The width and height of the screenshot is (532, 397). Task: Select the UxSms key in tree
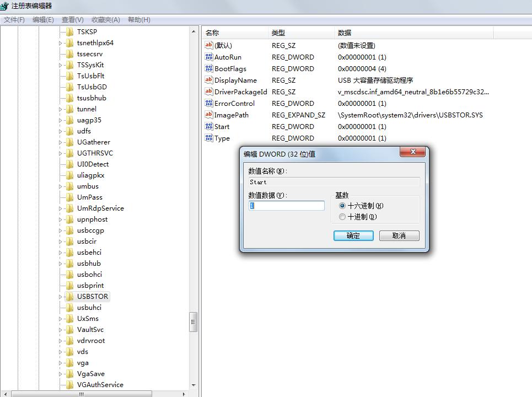[88, 319]
